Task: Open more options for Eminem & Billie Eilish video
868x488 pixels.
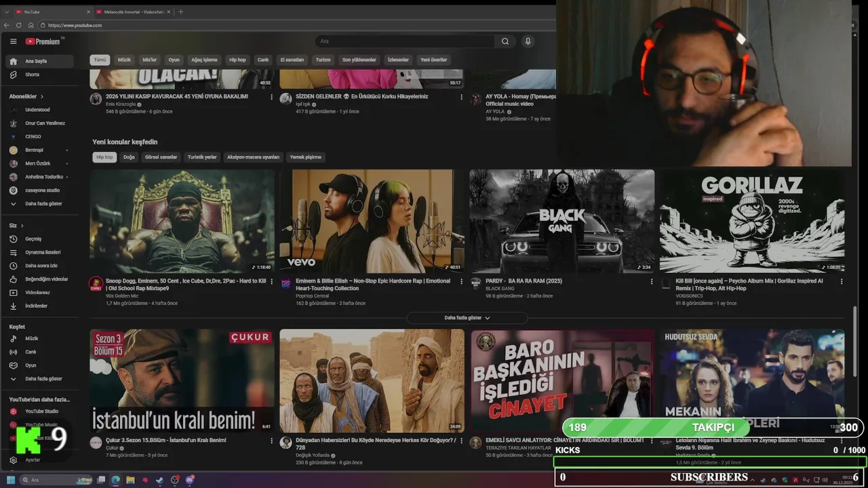Action: pos(461,281)
